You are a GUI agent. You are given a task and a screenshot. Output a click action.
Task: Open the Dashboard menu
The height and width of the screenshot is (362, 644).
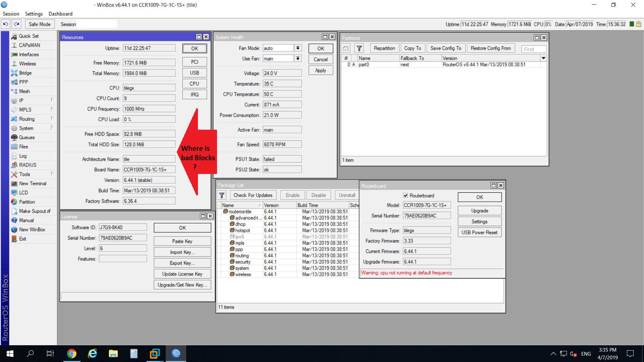[x=60, y=14]
